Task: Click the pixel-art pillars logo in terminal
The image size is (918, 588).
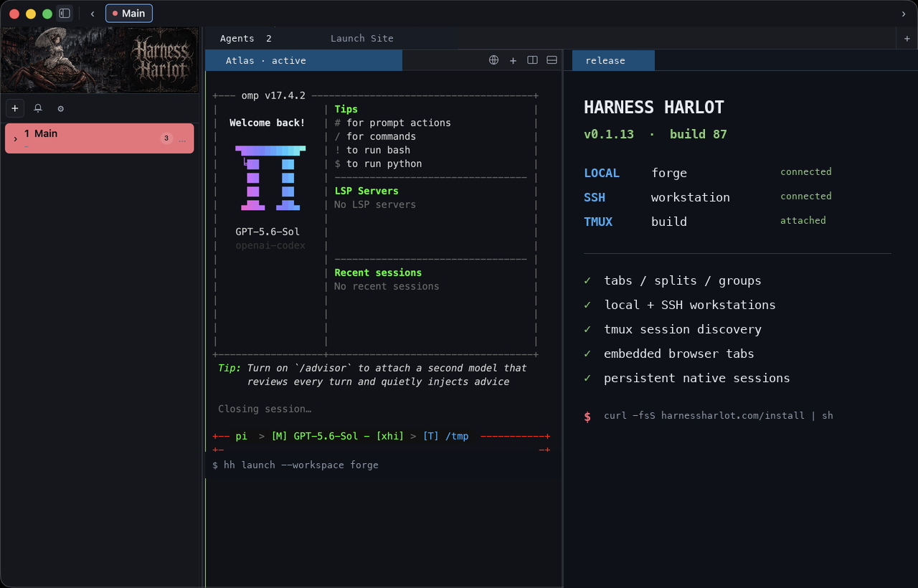Action: pyautogui.click(x=270, y=178)
